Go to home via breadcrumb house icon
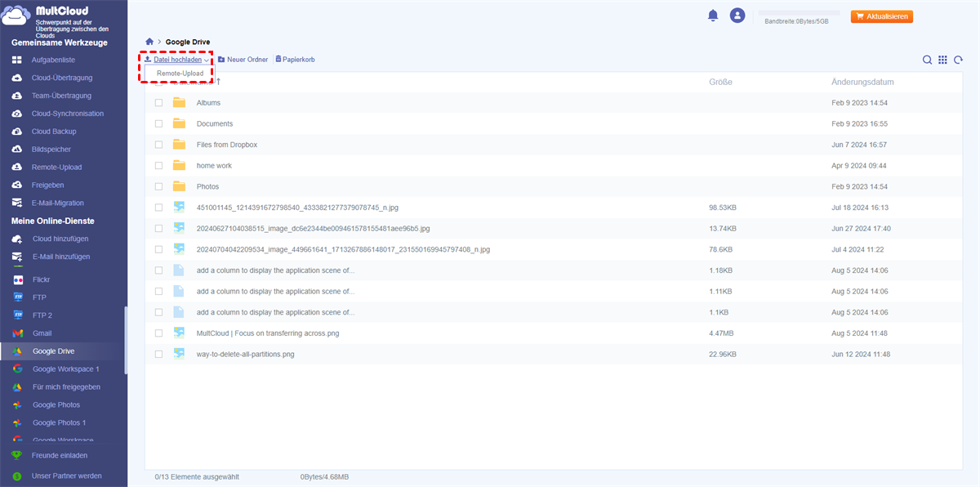This screenshot has width=980, height=487. pyautogui.click(x=149, y=42)
